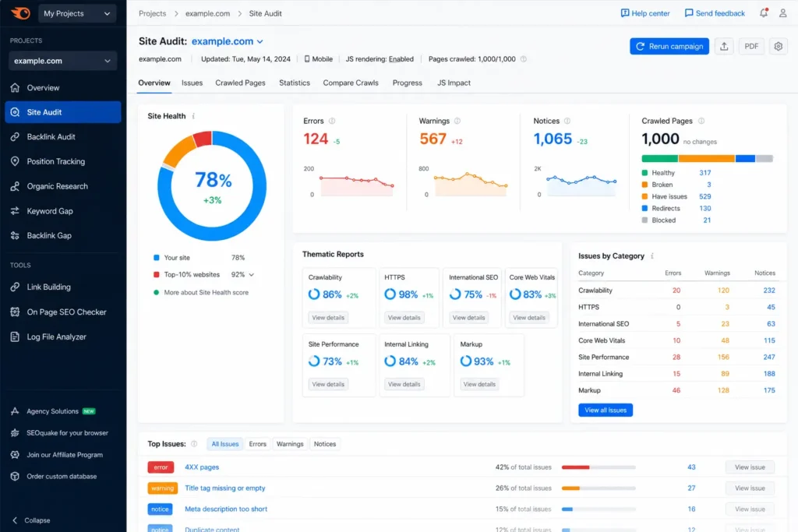Click the Agency Solutions icon
This screenshot has width=798, height=532.
(15, 411)
